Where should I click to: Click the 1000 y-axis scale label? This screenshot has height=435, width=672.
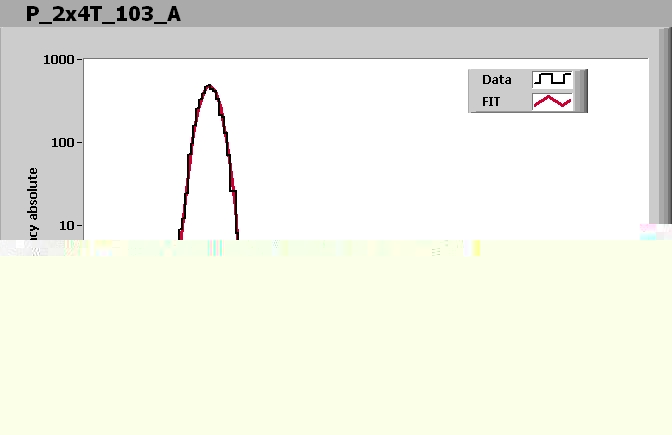click(59, 60)
